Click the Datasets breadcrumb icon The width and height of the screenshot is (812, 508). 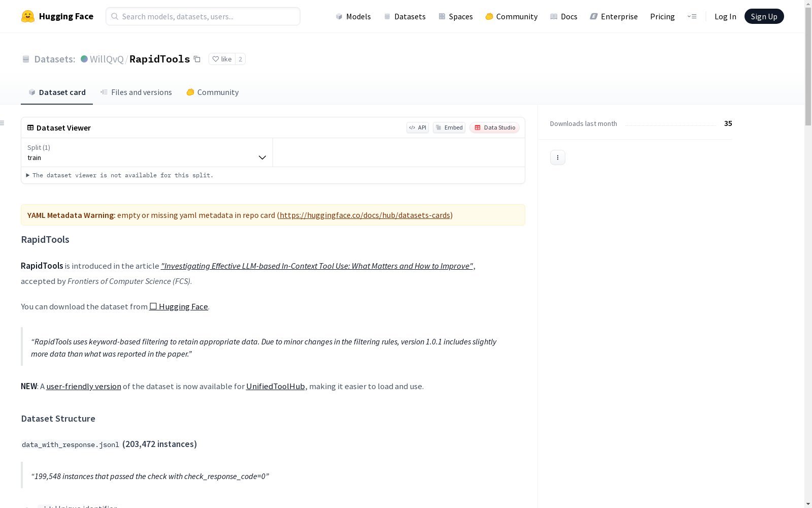coord(26,59)
